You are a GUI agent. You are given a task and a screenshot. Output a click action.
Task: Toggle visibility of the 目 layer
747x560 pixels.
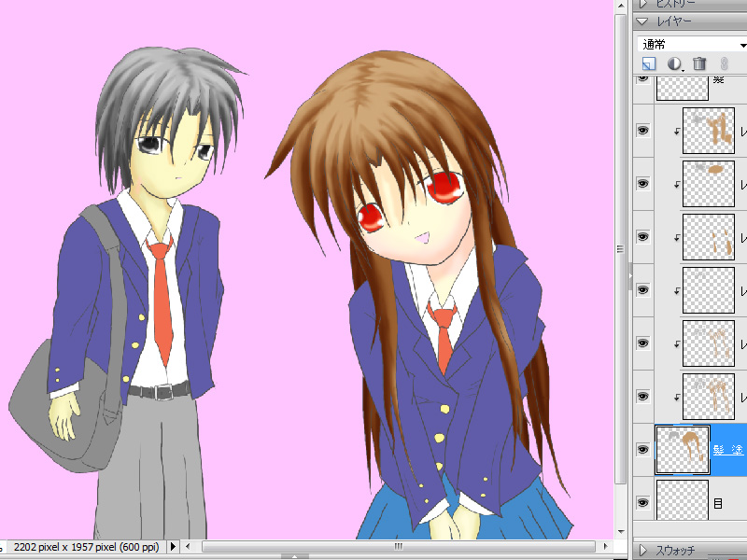[x=643, y=503]
